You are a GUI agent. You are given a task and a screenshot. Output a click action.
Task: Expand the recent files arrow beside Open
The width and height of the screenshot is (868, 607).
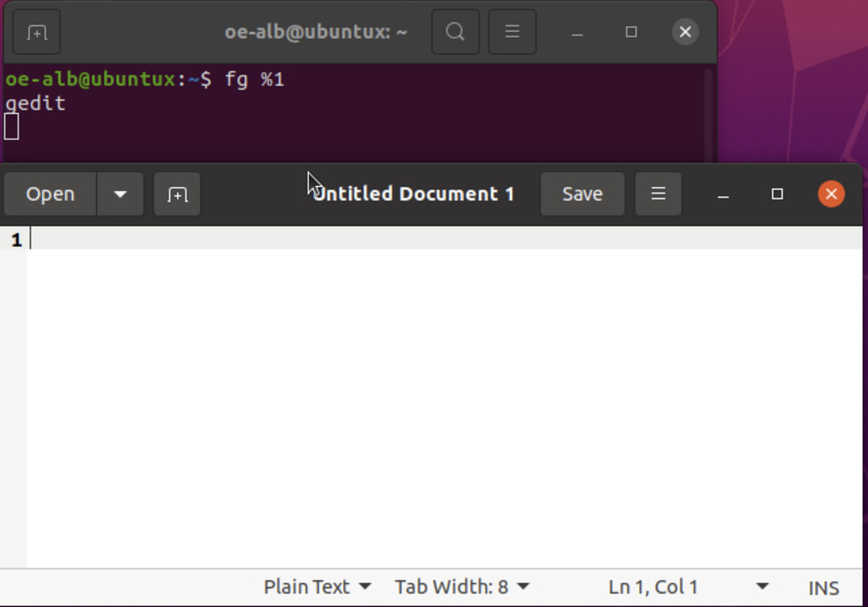[120, 195]
